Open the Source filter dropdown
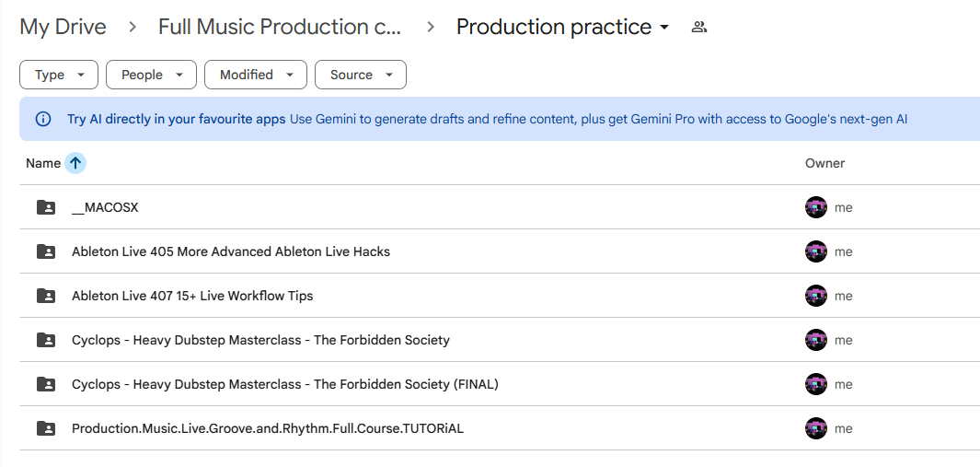 (x=361, y=75)
